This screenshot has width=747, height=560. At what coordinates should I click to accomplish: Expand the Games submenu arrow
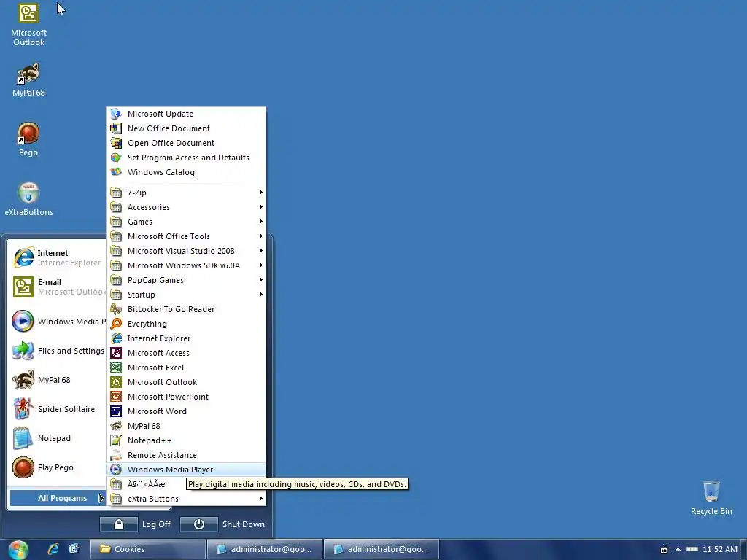tap(261, 222)
